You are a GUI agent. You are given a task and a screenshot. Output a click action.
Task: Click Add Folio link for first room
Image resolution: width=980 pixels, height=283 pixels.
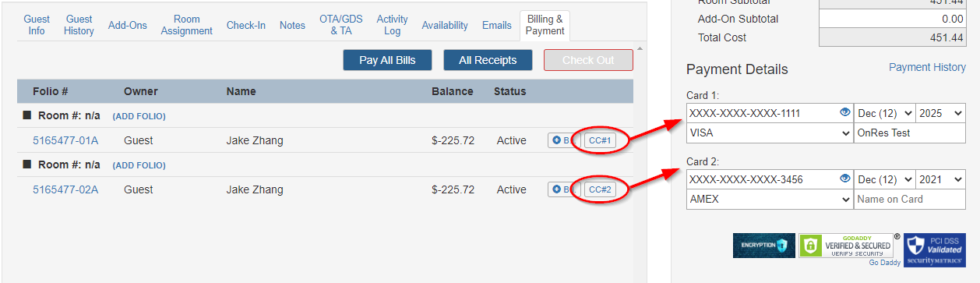click(139, 116)
